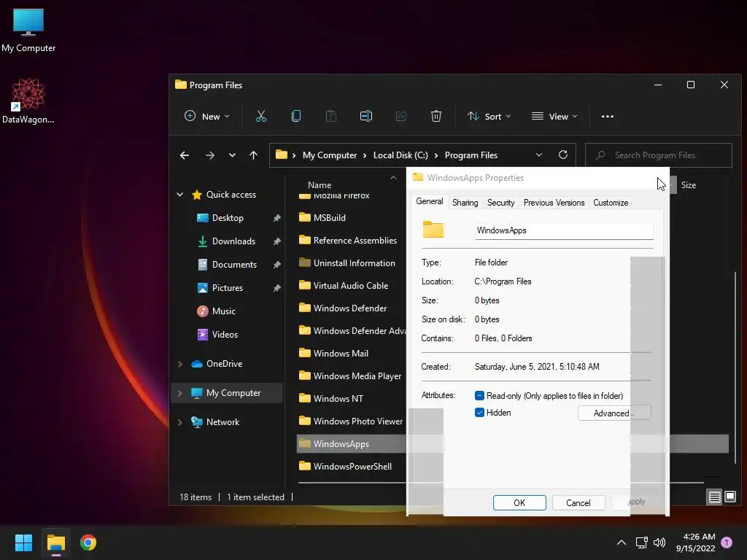Open Desktop in Quick access
The height and width of the screenshot is (560, 747).
228,218
